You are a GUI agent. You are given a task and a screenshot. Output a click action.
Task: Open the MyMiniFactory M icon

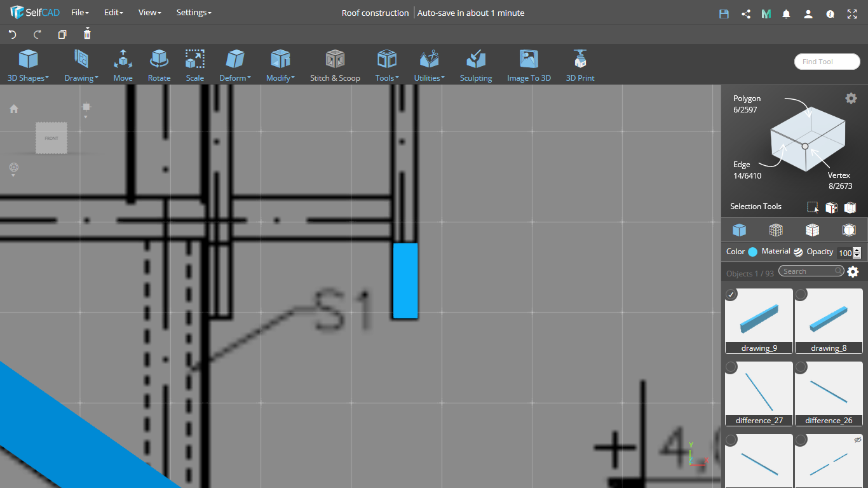click(766, 13)
